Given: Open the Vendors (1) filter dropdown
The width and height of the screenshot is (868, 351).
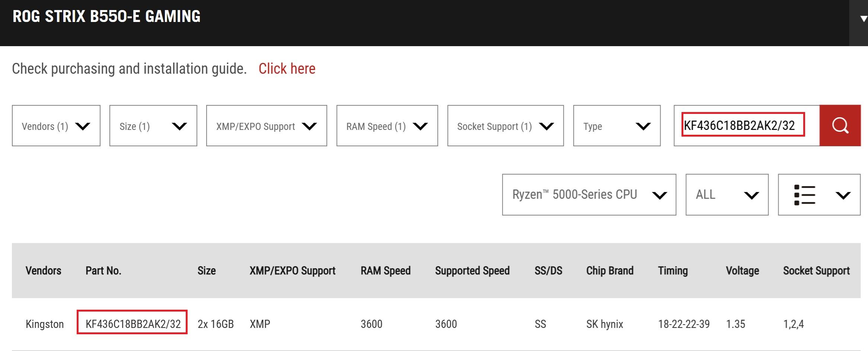Looking at the screenshot, I should point(56,126).
